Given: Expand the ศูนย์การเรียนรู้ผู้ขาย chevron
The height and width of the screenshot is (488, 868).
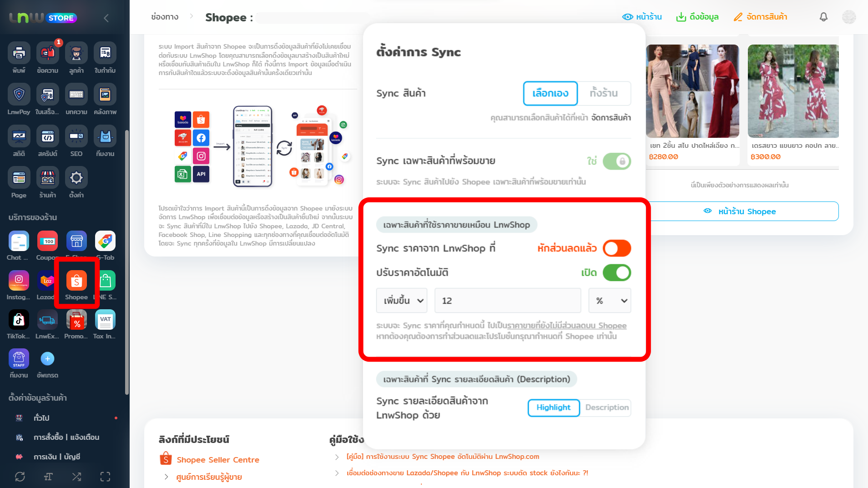Looking at the screenshot, I should (x=167, y=477).
